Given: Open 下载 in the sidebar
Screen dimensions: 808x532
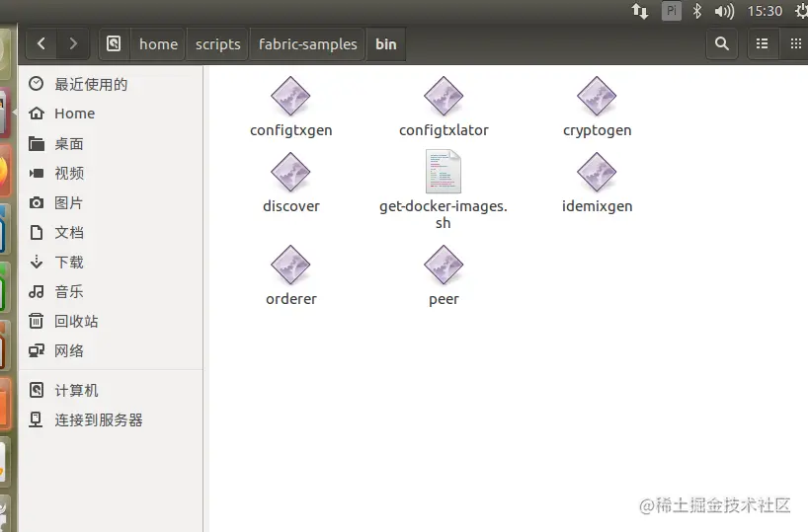Looking at the screenshot, I should 112,262.
